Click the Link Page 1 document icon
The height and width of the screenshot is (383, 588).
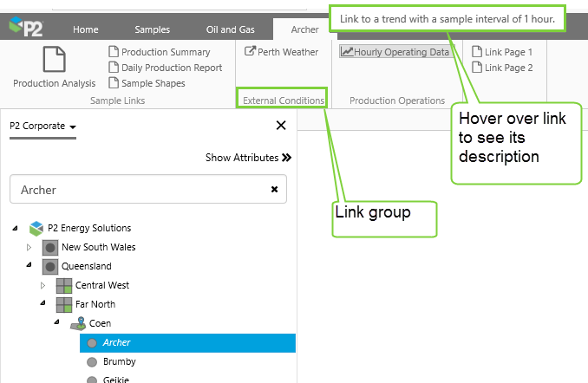[x=476, y=52]
